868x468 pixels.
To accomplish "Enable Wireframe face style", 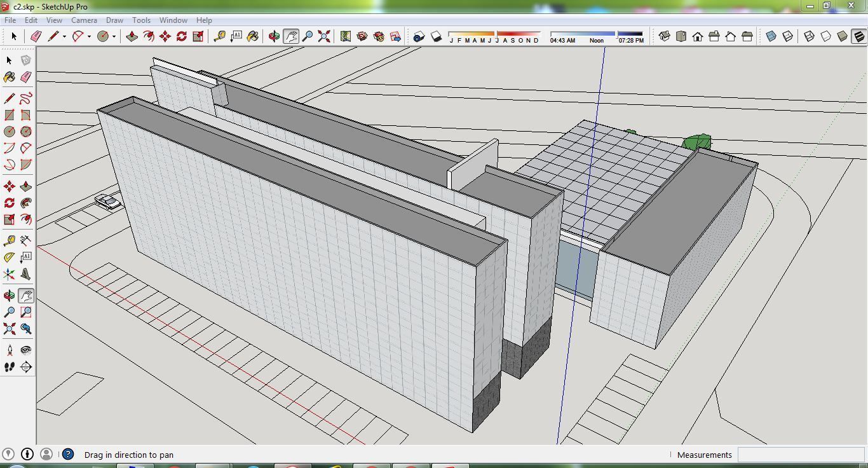I will click(x=810, y=36).
